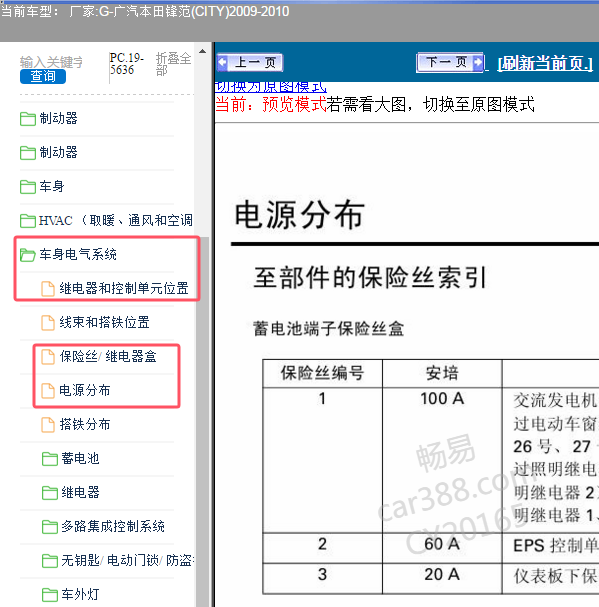Click the document icon beside 线束和搭铁位置

pos(48,322)
